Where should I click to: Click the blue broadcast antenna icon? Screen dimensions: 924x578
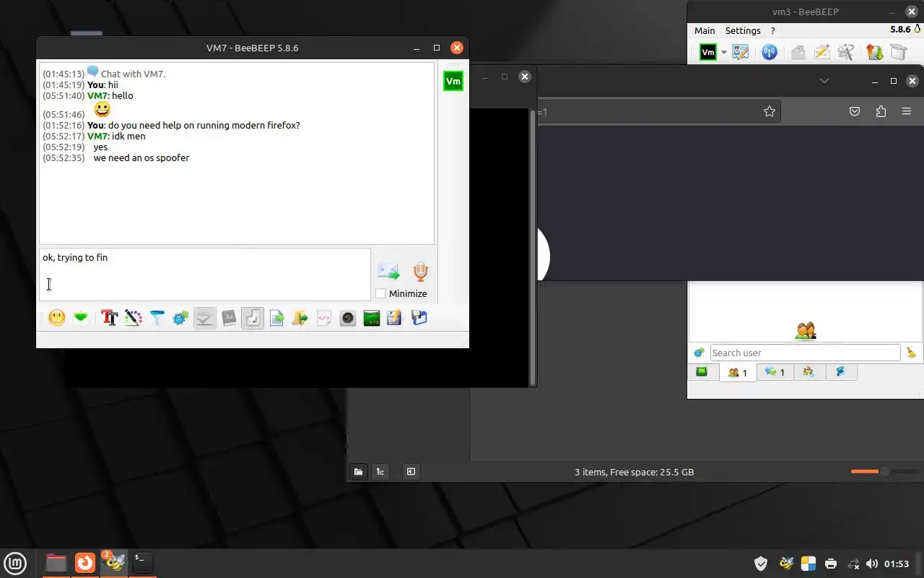770,52
